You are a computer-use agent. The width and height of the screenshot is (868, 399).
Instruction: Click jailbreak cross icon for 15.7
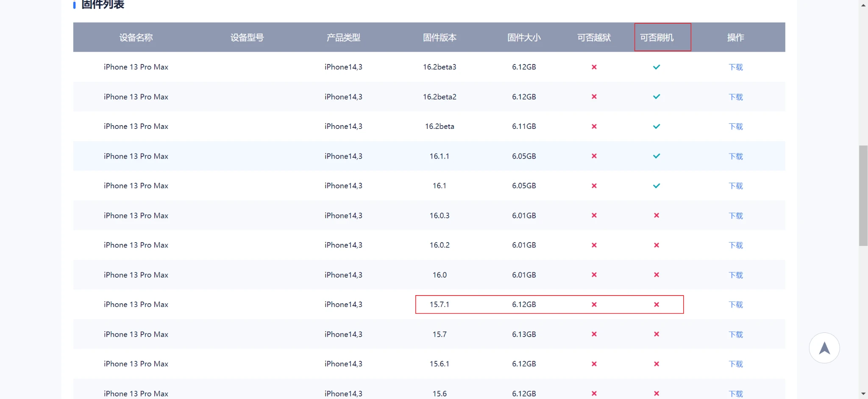point(594,334)
